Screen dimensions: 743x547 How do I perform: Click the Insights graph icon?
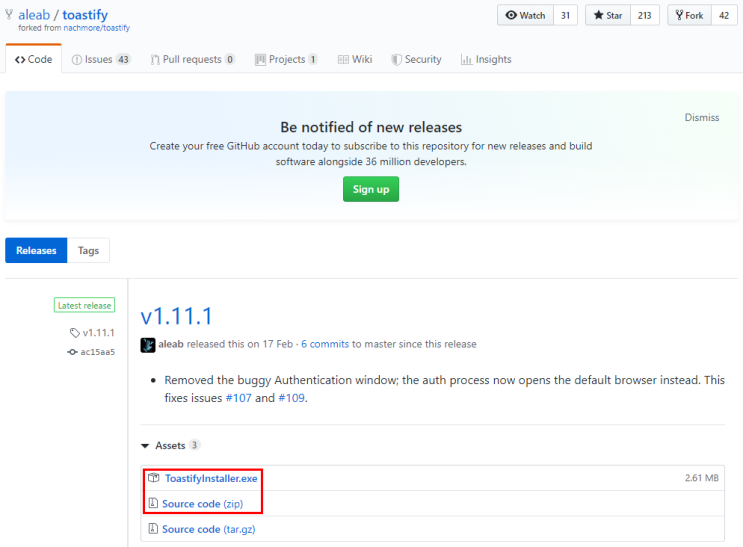tap(466, 60)
